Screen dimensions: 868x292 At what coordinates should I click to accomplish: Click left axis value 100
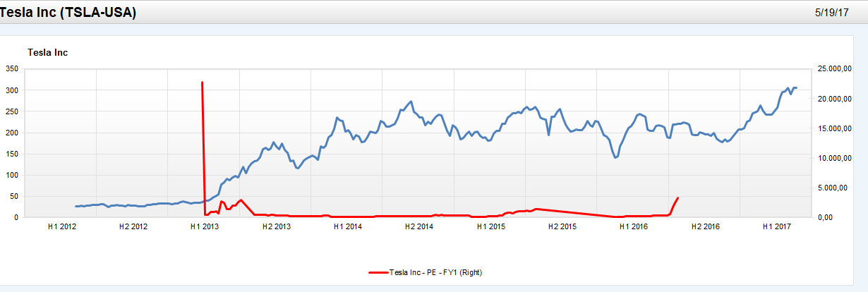(11, 175)
